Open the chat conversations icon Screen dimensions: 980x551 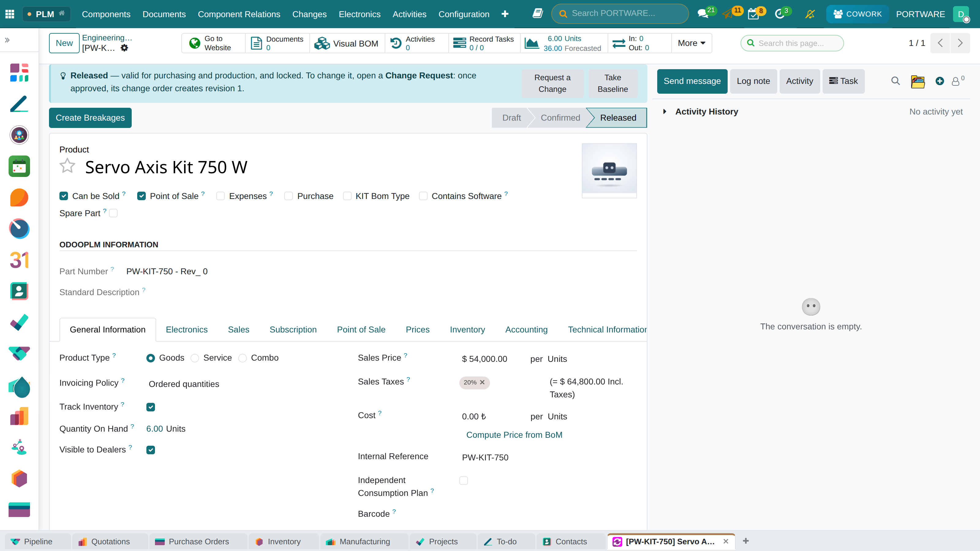(703, 14)
